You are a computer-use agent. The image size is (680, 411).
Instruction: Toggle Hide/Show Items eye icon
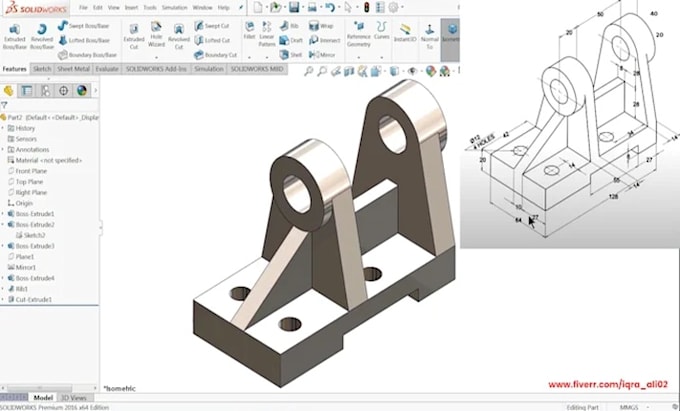(412, 71)
